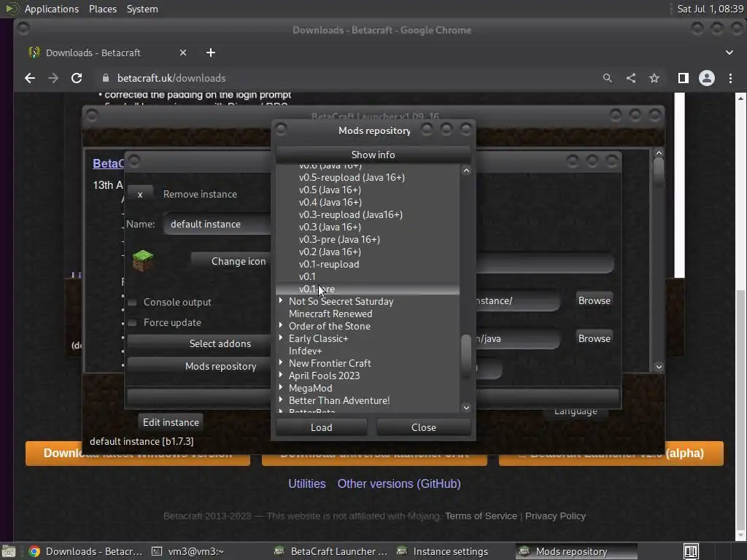Click Edit instance button

click(x=171, y=422)
